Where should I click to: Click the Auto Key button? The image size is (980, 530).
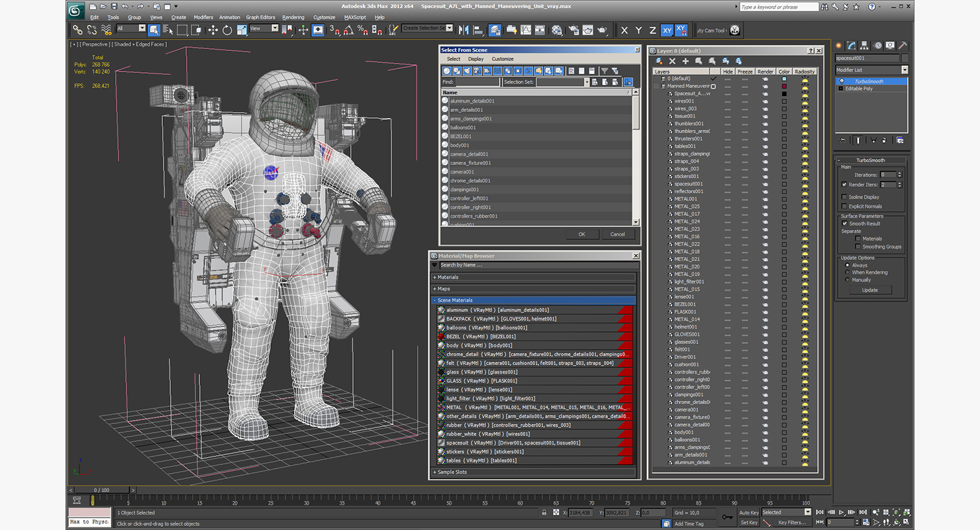[749, 512]
